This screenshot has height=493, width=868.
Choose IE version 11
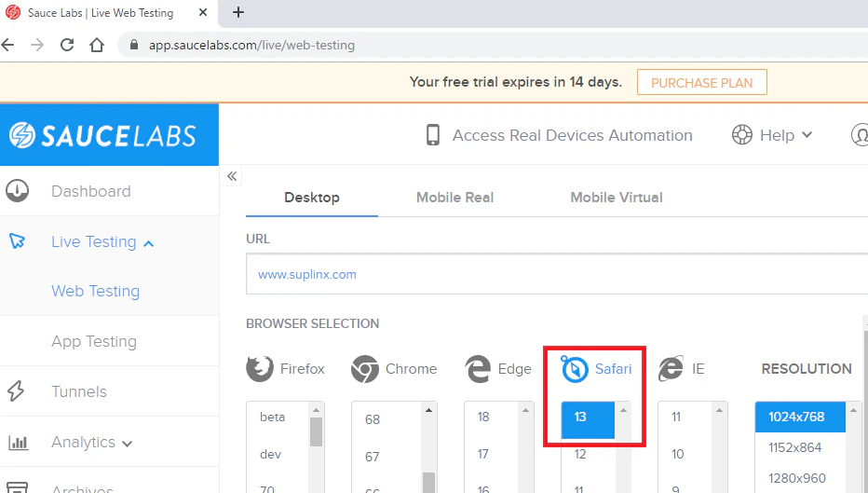click(x=676, y=418)
